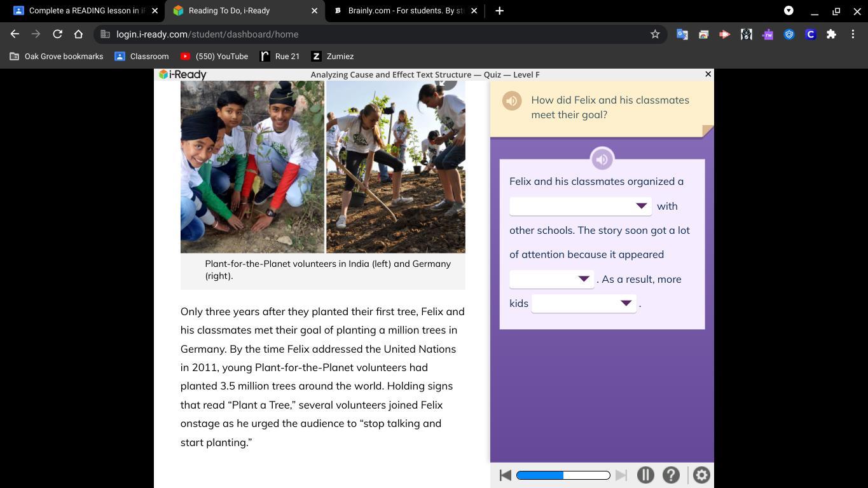Bookmark this page with star icon
This screenshot has width=868, height=488.
pos(655,34)
